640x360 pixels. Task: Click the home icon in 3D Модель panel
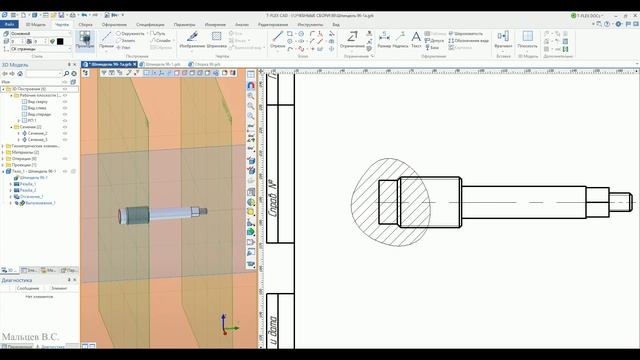20,73
